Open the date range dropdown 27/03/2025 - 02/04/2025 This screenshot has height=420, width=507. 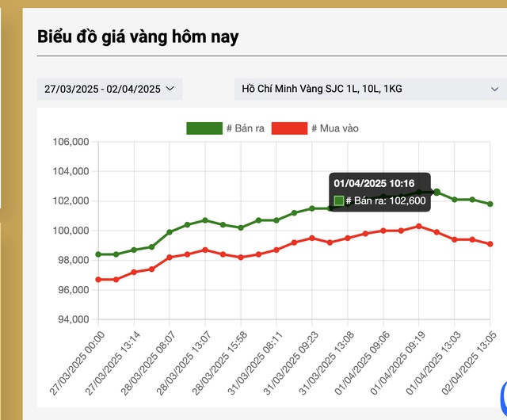tap(109, 89)
